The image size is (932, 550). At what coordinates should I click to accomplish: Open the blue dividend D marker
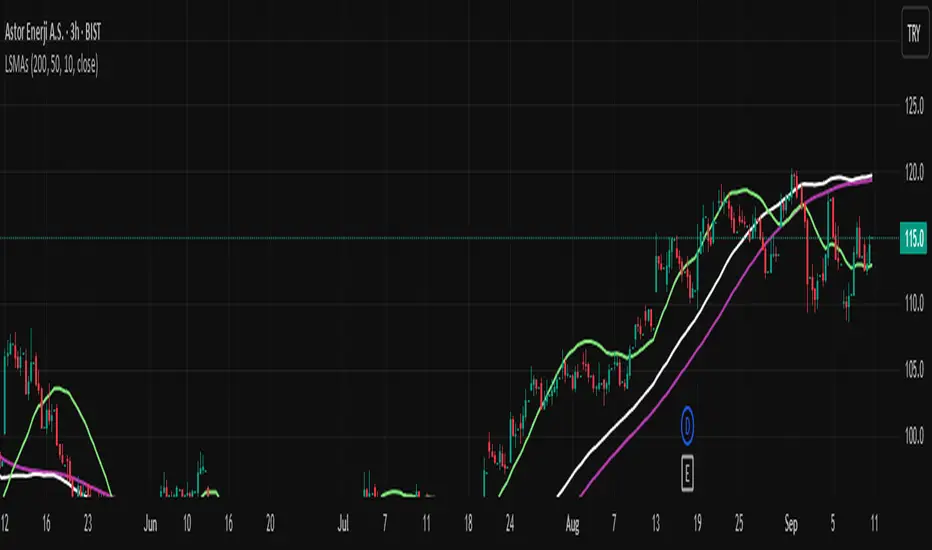click(x=687, y=426)
